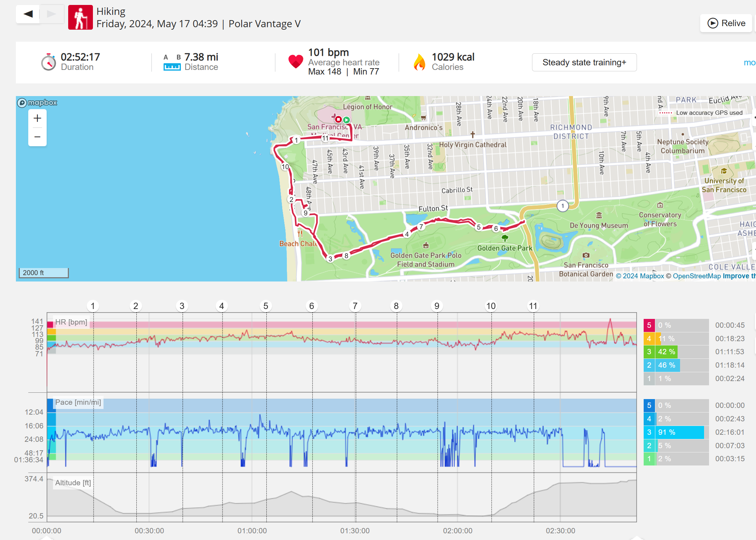Image resolution: width=756 pixels, height=540 pixels.
Task: Open the OpenStreetMap attribution link
Action: (696, 276)
